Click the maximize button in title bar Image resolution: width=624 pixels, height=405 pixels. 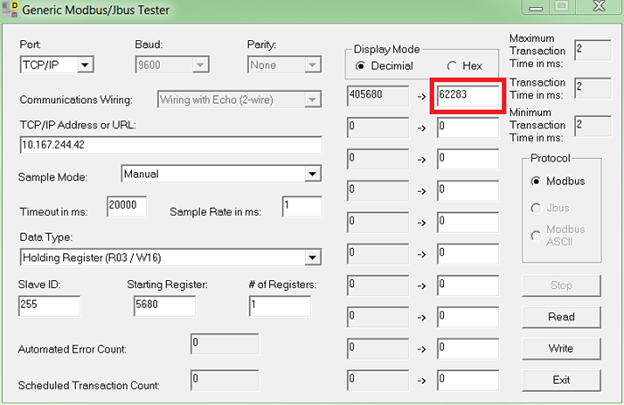[x=562, y=6]
